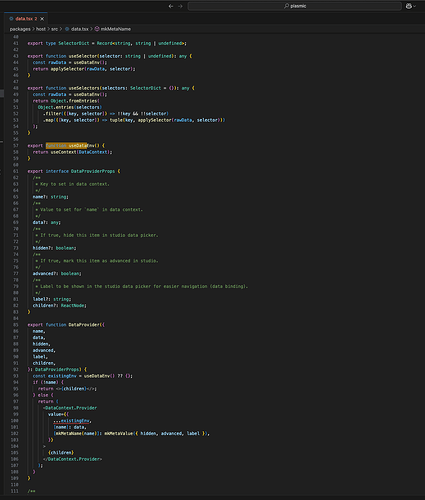Open the Copilot icon in title bar
The width and height of the screenshot is (425, 500).
pos(408,6)
